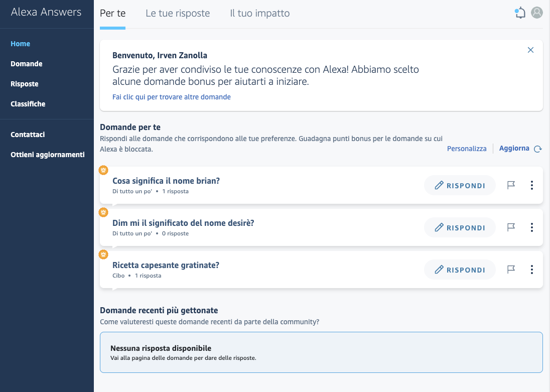Flag the capesante gratinate recipe question
This screenshot has width=550, height=392.
tap(511, 270)
